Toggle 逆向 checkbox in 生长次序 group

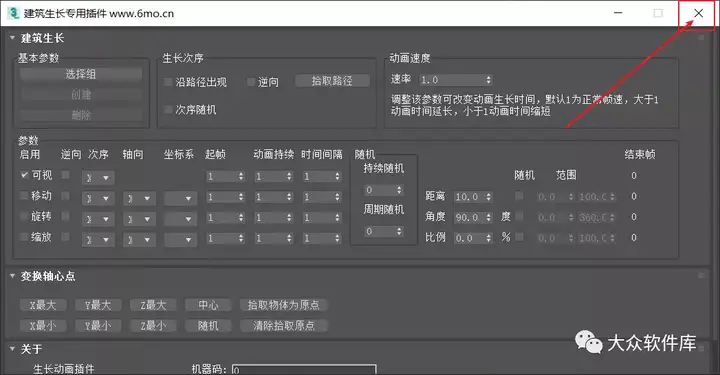coord(251,82)
